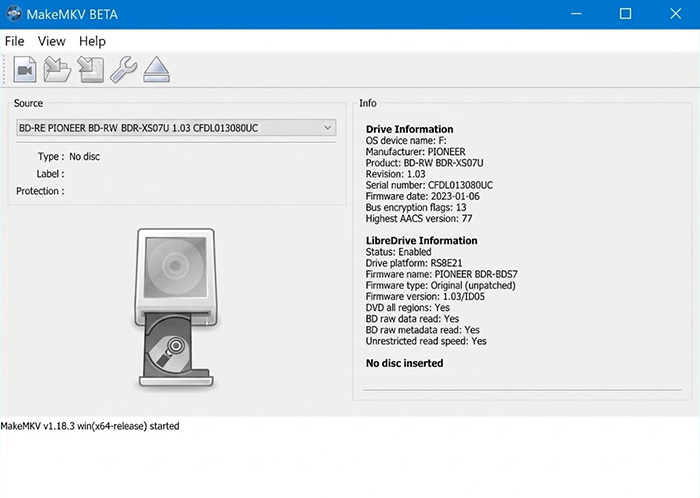This screenshot has width=700, height=498.
Task: Click the Open files video icon
Action: (x=25, y=69)
